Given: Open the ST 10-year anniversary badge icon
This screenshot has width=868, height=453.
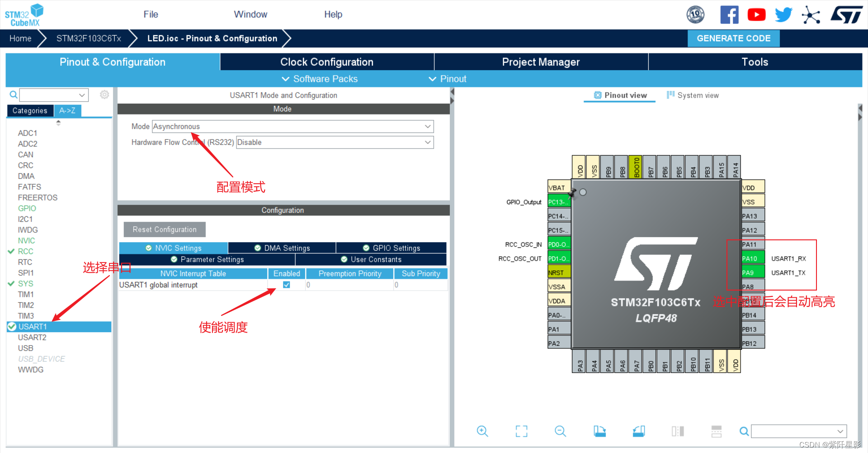Looking at the screenshot, I should click(x=695, y=14).
